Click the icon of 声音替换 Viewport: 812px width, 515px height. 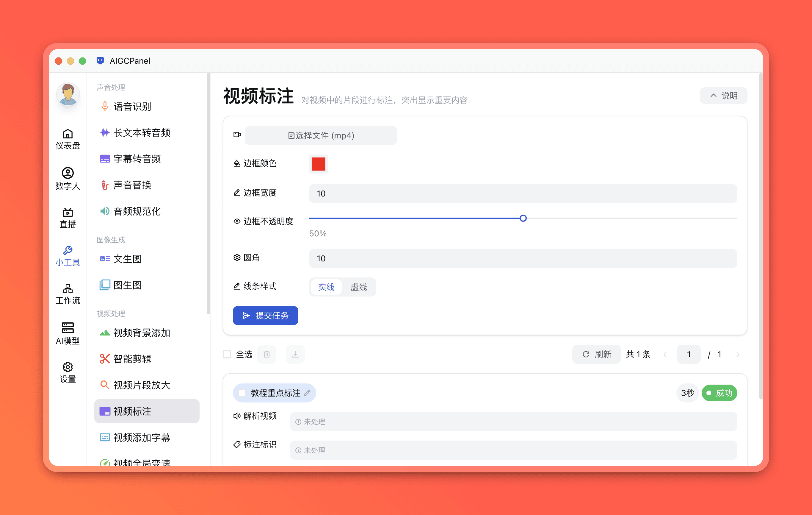click(x=105, y=185)
